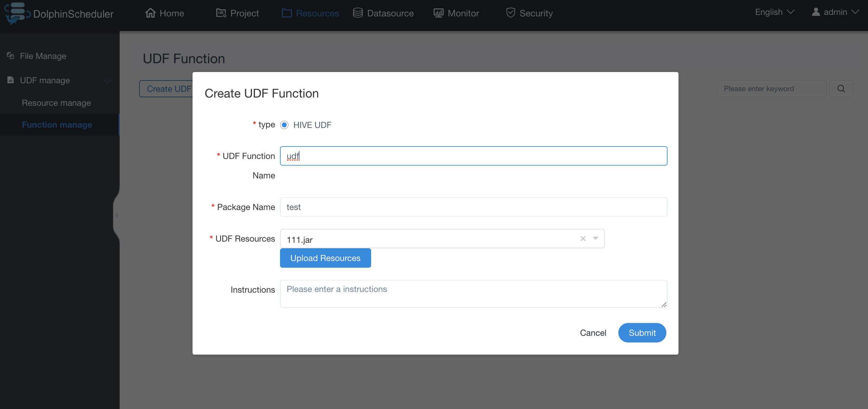Viewport: 868px width, 409px height.
Task: Click the Home house icon
Action: (x=150, y=13)
